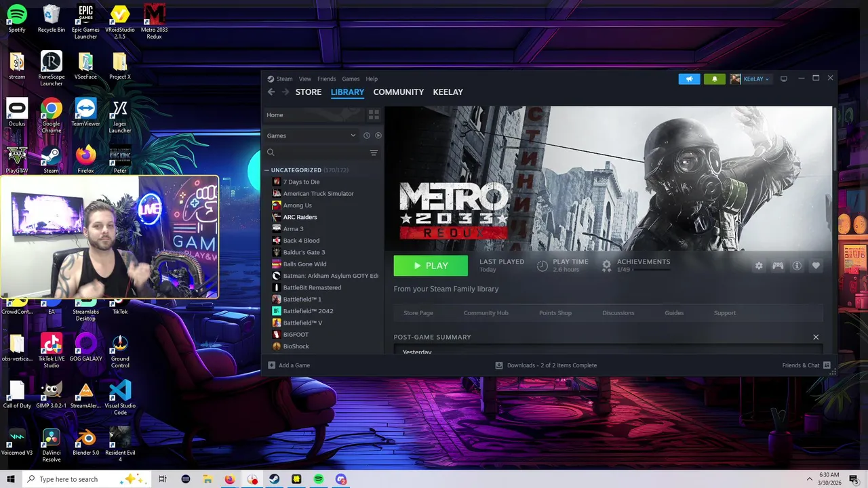The height and width of the screenshot is (488, 868).
Task: Open the Points Shop link
Action: click(x=555, y=313)
